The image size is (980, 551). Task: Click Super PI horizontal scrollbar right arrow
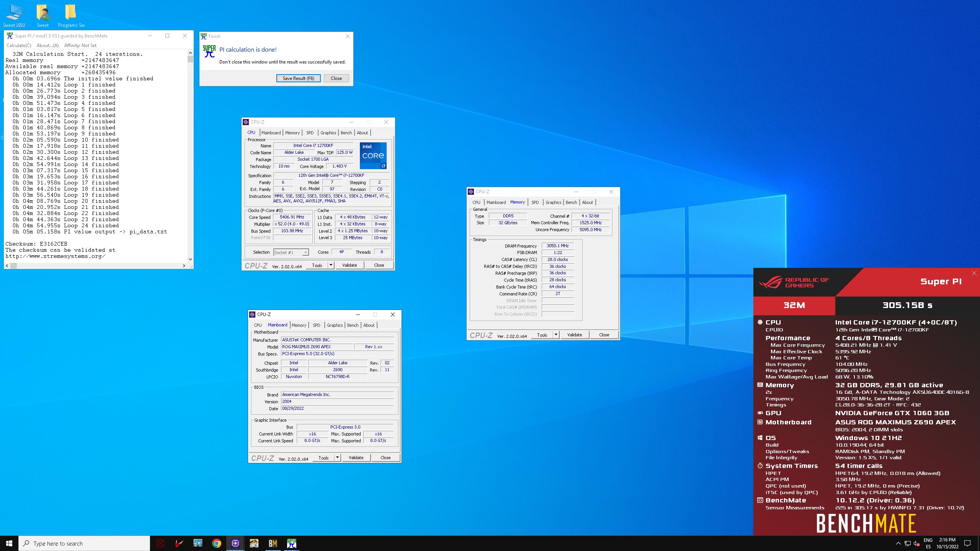[x=184, y=266]
